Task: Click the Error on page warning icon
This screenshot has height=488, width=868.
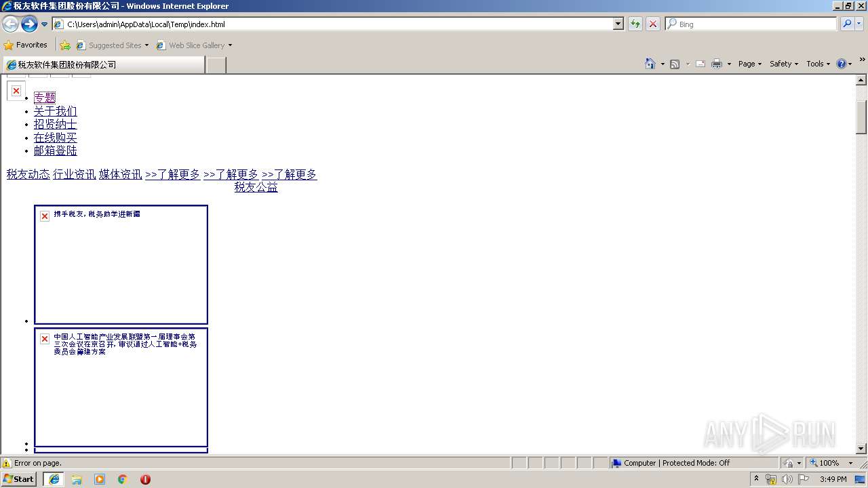Action: pyautogui.click(x=7, y=463)
